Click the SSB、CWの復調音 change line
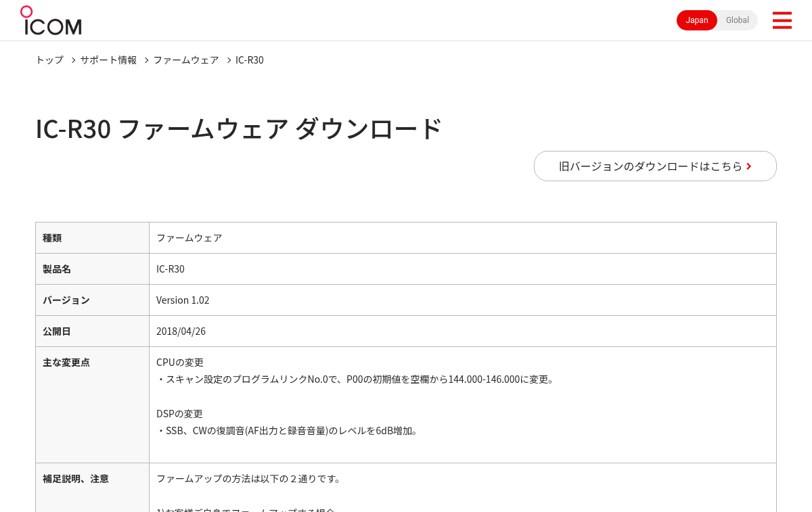 pos(288,431)
